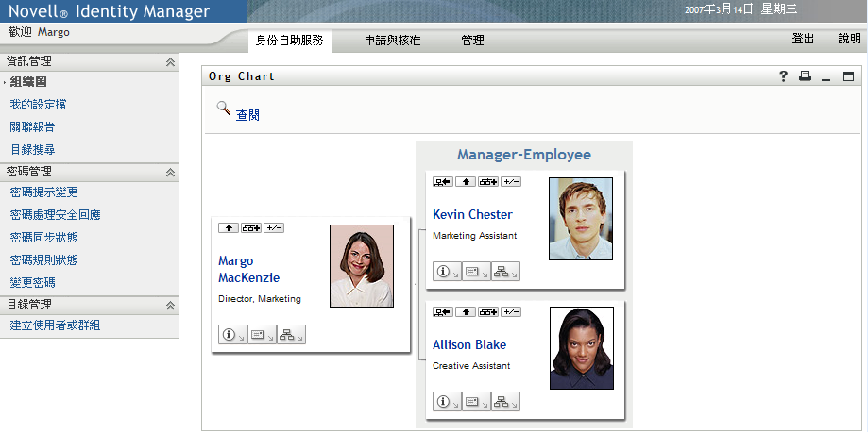Collapse the 目錄管理 section
Viewport: 868px width, 434px height.
click(x=171, y=305)
